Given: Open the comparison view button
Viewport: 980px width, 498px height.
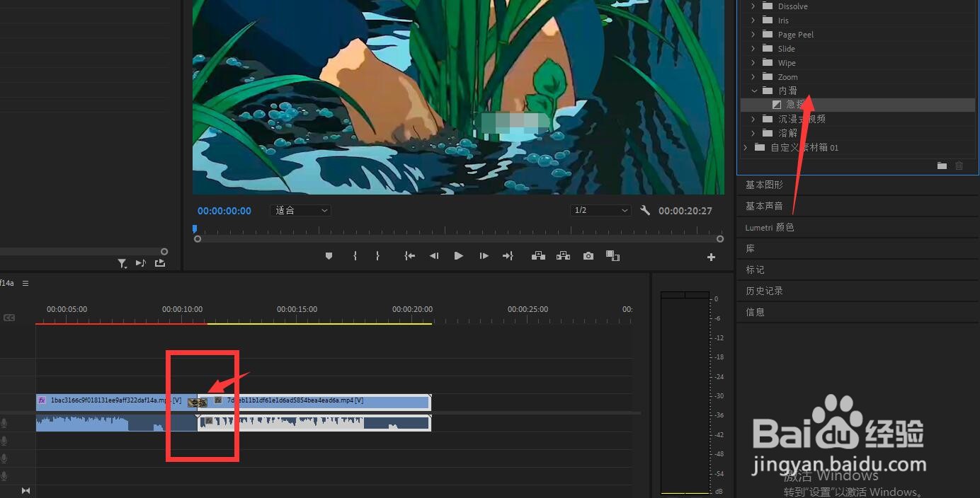Looking at the screenshot, I should [x=613, y=256].
